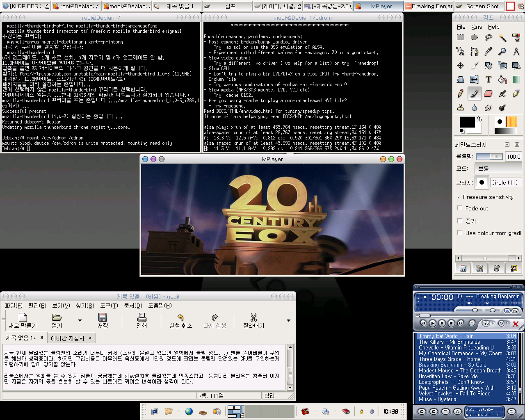
Task: Select the Bucket Fill tool
Action: coord(502,80)
